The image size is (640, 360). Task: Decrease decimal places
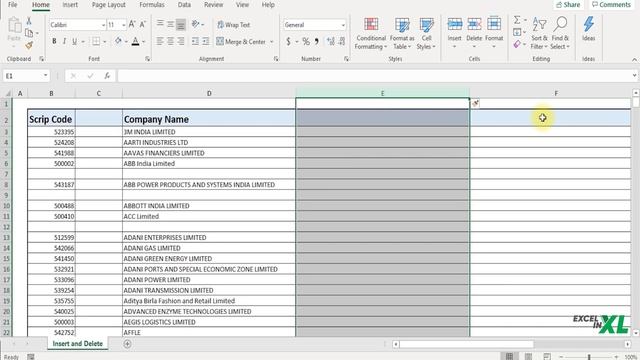tap(342, 41)
